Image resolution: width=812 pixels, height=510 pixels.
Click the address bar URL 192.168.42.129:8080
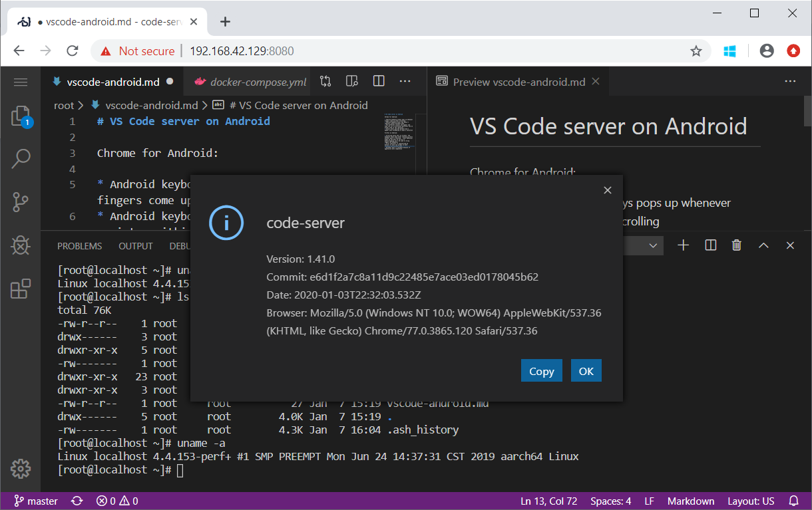click(242, 51)
